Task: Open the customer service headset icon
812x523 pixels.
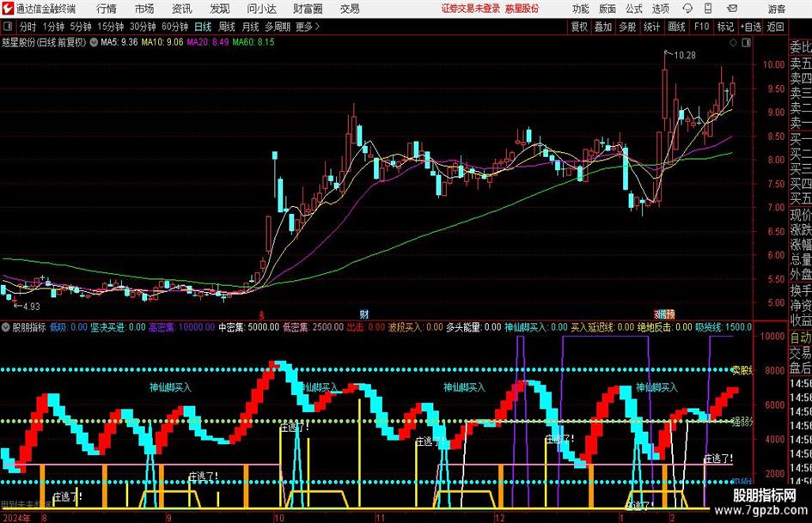Action: click(x=687, y=9)
